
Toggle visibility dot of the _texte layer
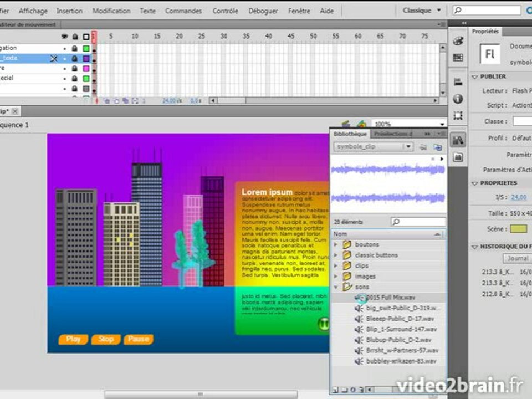point(64,59)
